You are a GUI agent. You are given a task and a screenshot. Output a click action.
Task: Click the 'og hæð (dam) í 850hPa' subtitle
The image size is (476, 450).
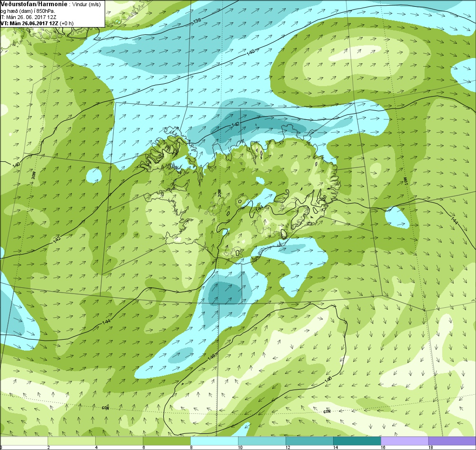[28, 11]
